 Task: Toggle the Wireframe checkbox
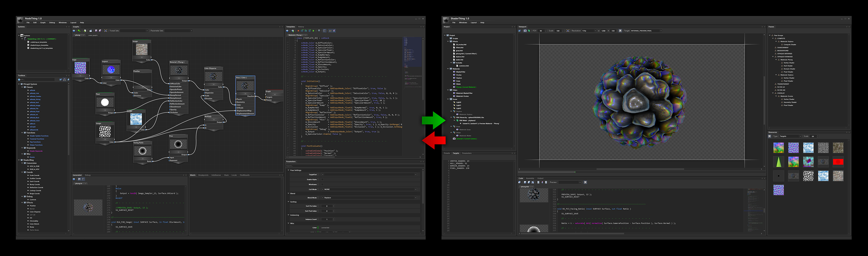point(322,184)
